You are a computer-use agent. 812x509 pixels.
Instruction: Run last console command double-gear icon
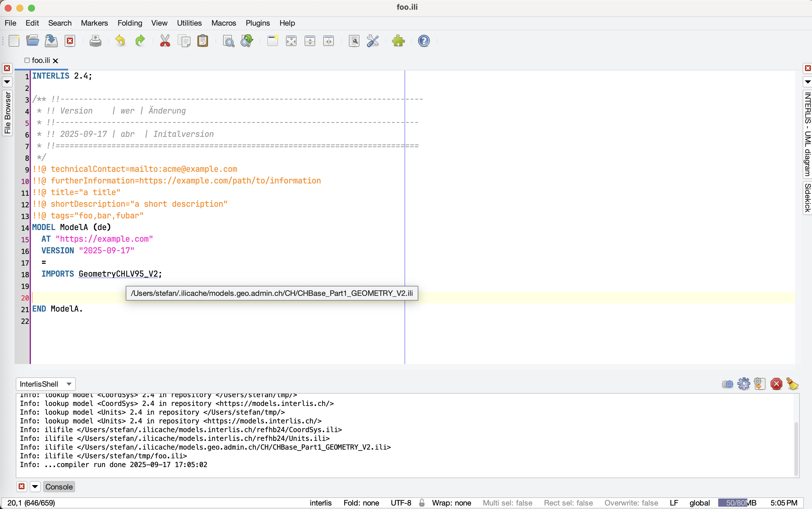pyautogui.click(x=728, y=384)
